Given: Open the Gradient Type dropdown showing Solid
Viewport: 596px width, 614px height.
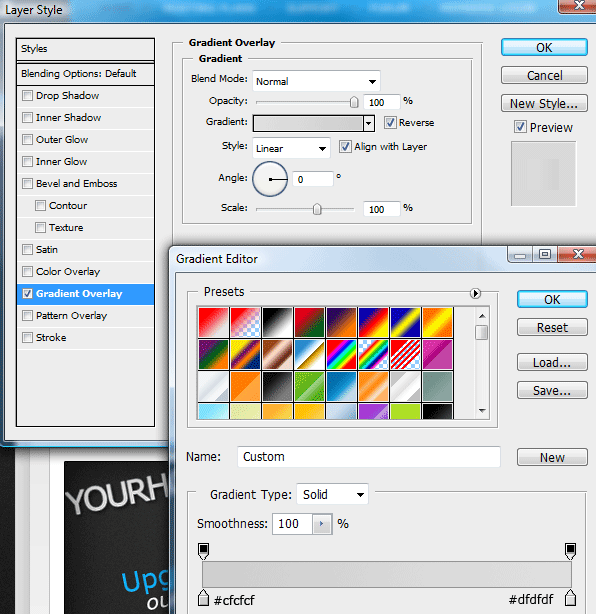Looking at the screenshot, I should coord(332,494).
